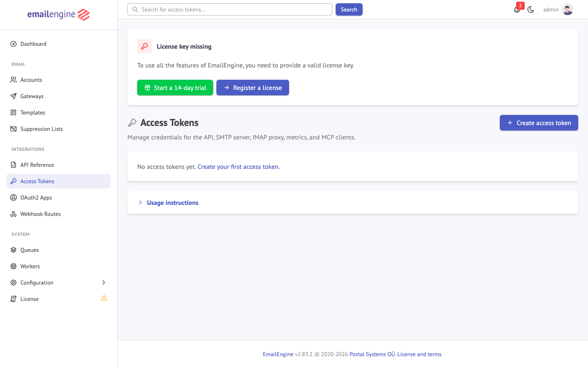
Task: Click the Templates layout icon
Action: pos(13,112)
